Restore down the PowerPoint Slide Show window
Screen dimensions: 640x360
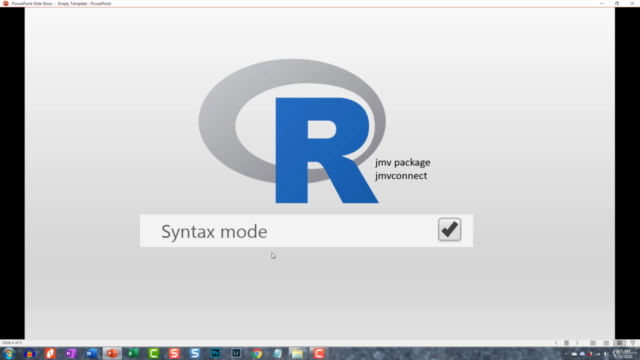[617, 3]
